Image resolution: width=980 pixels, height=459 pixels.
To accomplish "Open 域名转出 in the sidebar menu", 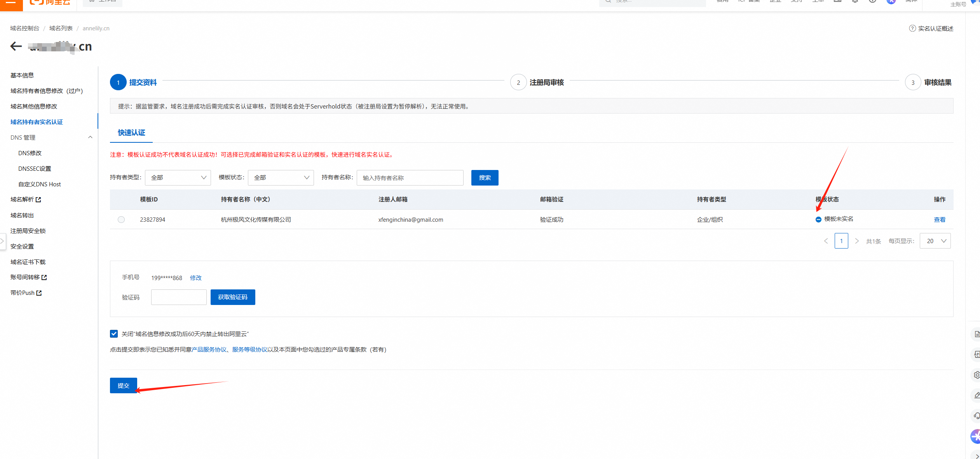I will click(22, 215).
